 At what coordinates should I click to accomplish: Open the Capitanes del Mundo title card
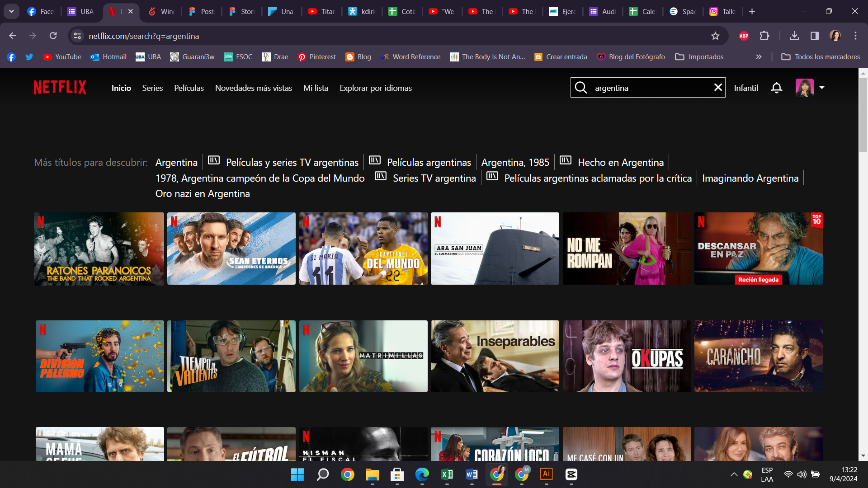click(x=363, y=249)
